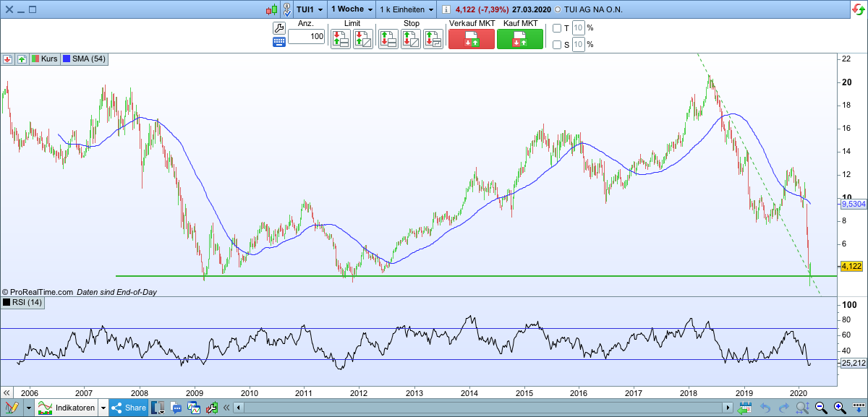Click the Share button
868x417 pixels.
(129, 408)
